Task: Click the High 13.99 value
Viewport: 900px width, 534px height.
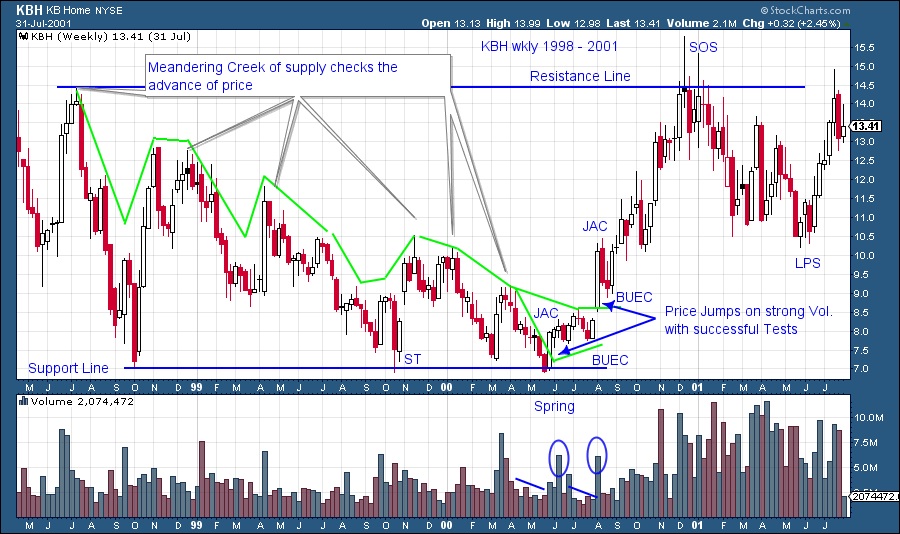Action: point(514,24)
